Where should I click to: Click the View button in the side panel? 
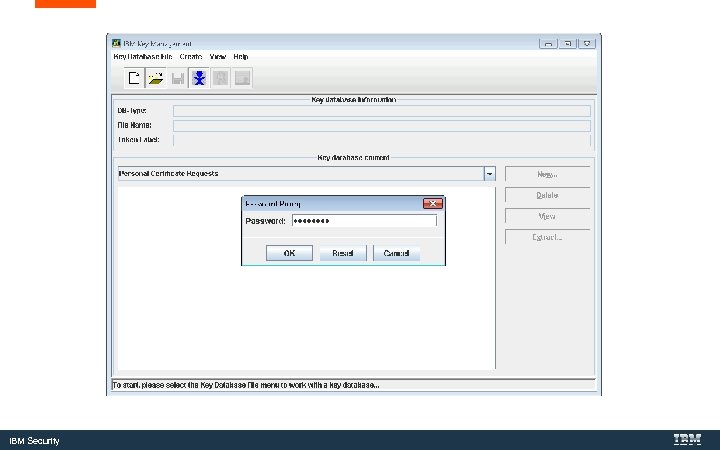point(547,216)
